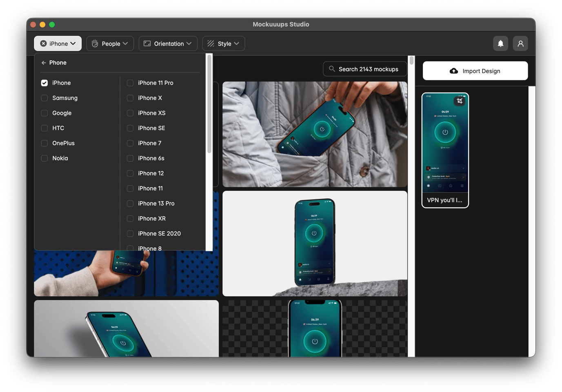This screenshot has width=562, height=392.
Task: Check the iPhone X checkbox
Action: (x=130, y=98)
